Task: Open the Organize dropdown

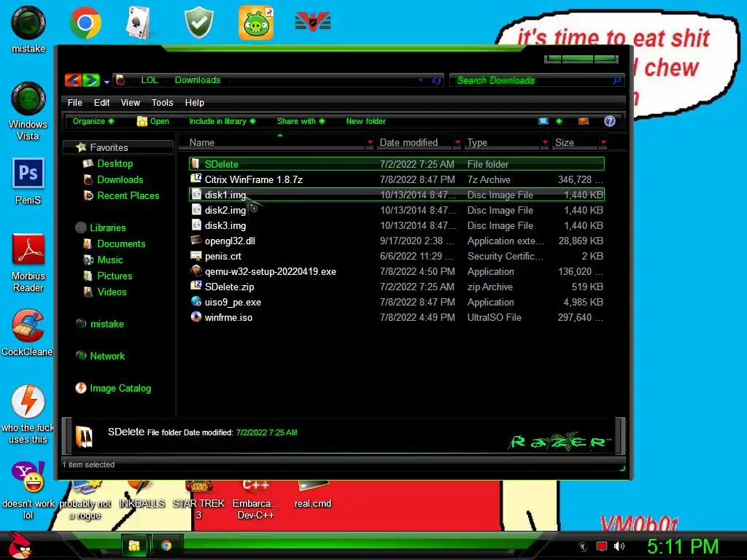Action: click(93, 121)
